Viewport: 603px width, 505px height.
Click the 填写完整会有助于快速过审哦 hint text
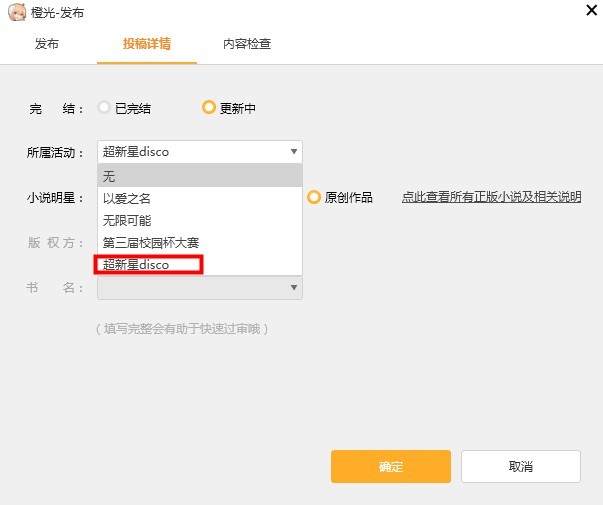(x=182, y=328)
